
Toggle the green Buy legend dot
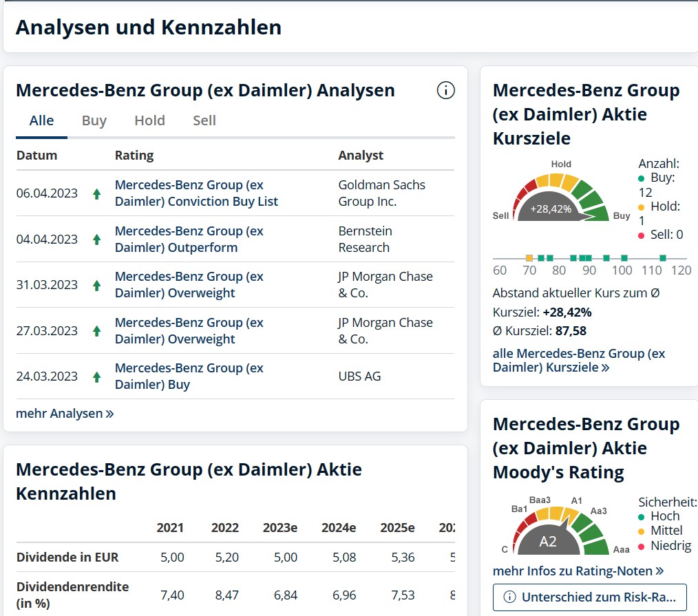coord(640,180)
